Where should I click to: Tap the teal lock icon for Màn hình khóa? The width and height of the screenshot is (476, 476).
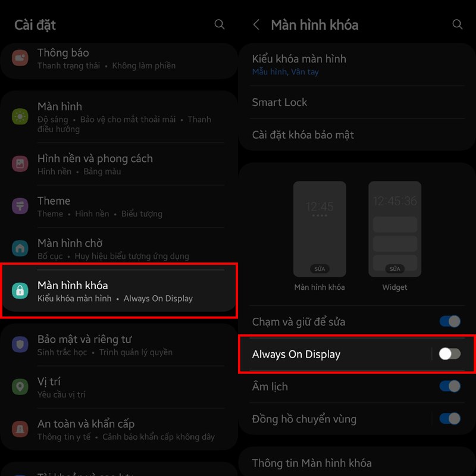[20, 290]
